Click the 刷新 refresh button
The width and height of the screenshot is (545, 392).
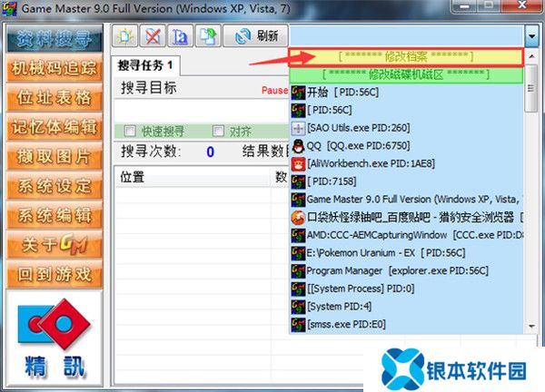coord(256,35)
